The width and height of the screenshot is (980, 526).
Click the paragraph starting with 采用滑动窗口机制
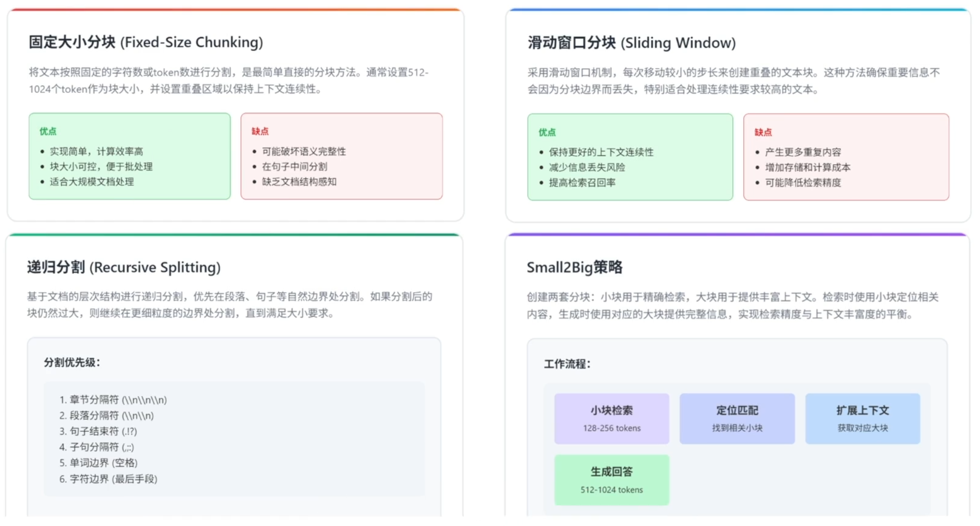(x=734, y=81)
